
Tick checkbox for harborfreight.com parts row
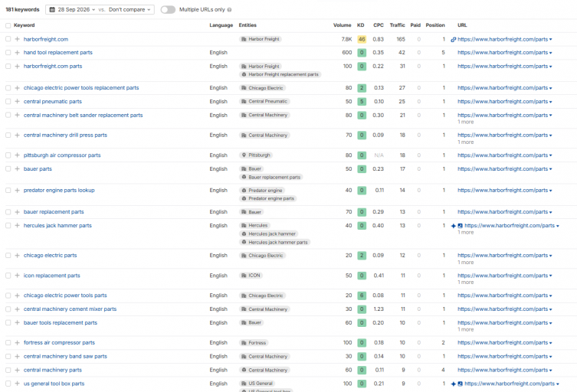coord(8,66)
